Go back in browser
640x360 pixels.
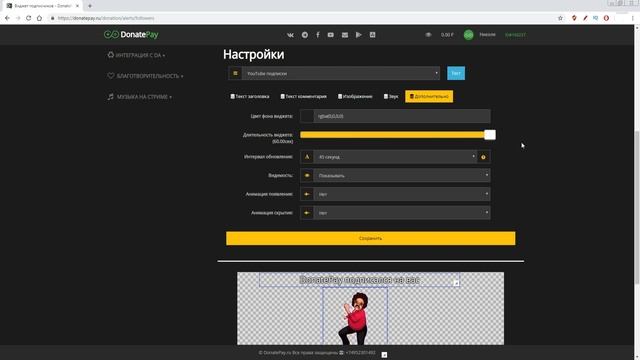pyautogui.click(x=7, y=18)
